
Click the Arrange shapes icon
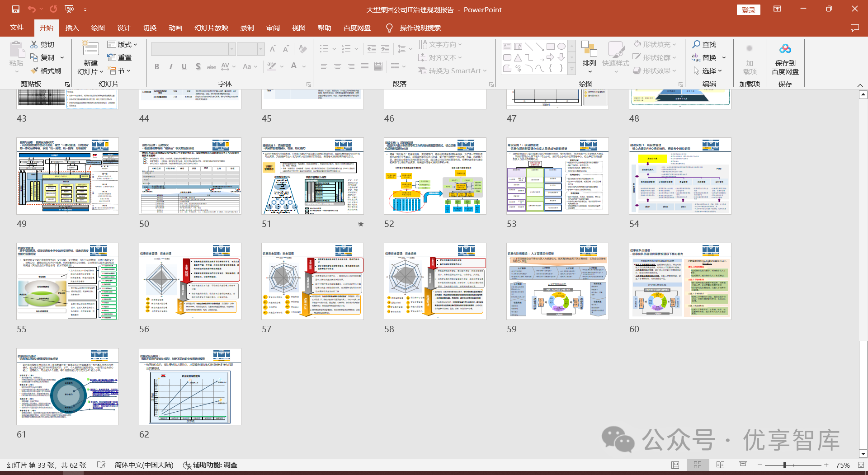pyautogui.click(x=589, y=49)
